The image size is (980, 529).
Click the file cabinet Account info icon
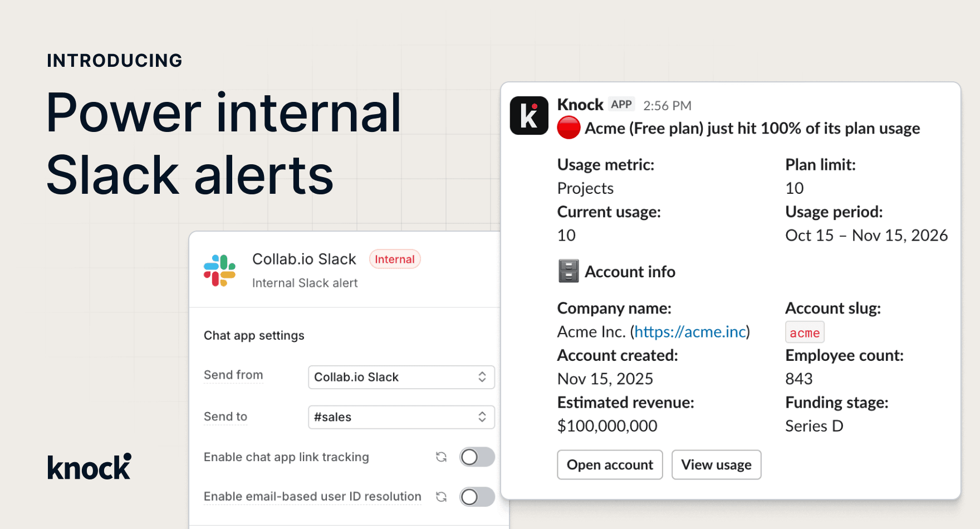pyautogui.click(x=569, y=271)
